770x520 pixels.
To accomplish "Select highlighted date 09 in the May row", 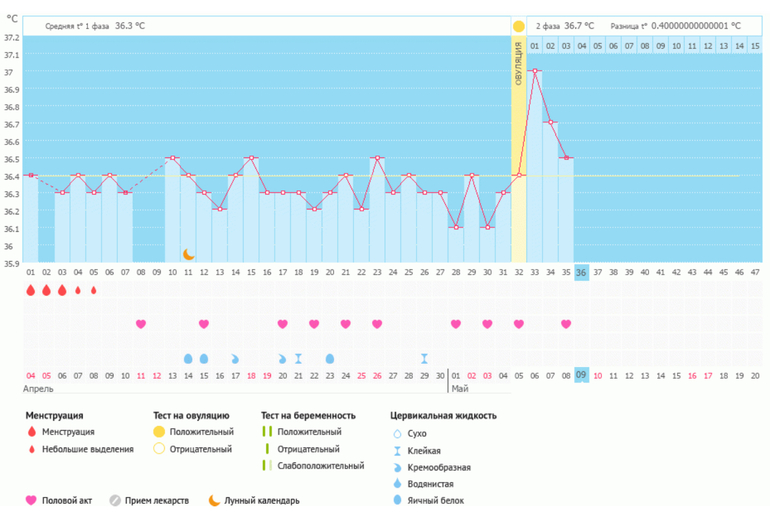I will [x=581, y=375].
